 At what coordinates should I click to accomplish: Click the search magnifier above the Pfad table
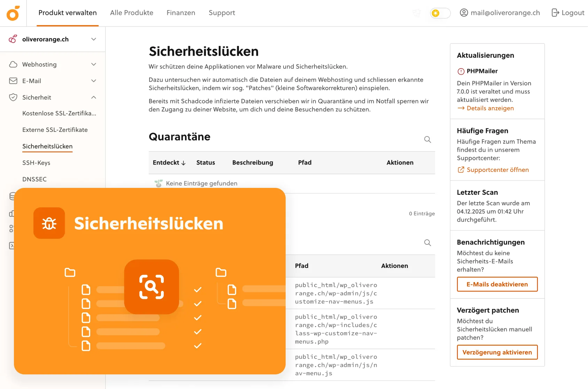click(427, 243)
